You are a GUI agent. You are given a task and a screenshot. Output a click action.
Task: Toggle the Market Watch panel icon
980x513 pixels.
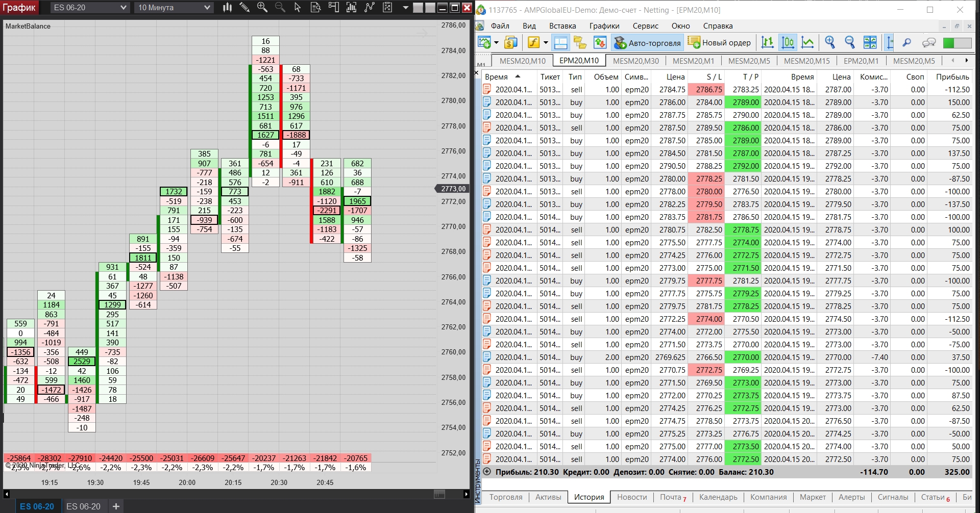pos(560,43)
